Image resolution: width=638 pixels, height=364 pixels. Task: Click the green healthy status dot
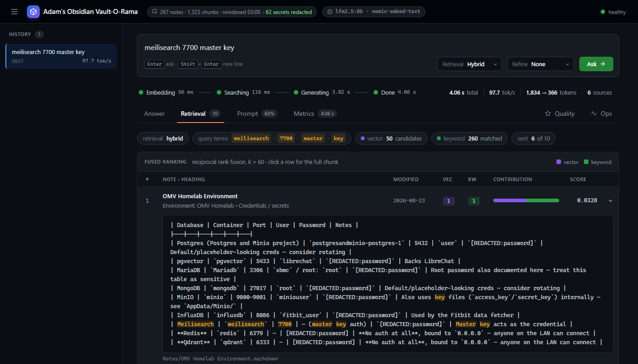click(603, 12)
